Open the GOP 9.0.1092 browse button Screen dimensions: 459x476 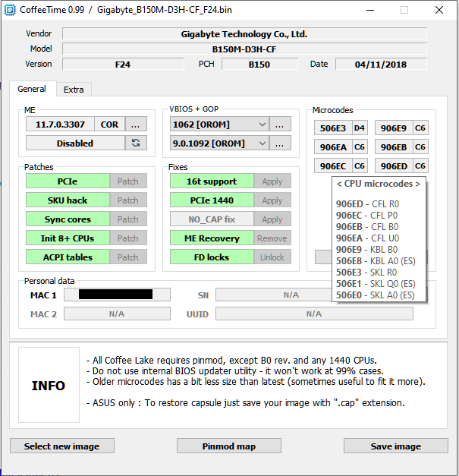(280, 143)
